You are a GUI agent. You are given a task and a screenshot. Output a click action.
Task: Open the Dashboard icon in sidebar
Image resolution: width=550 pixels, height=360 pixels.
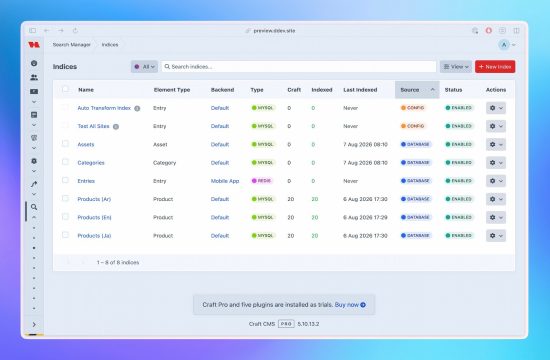coord(34,63)
